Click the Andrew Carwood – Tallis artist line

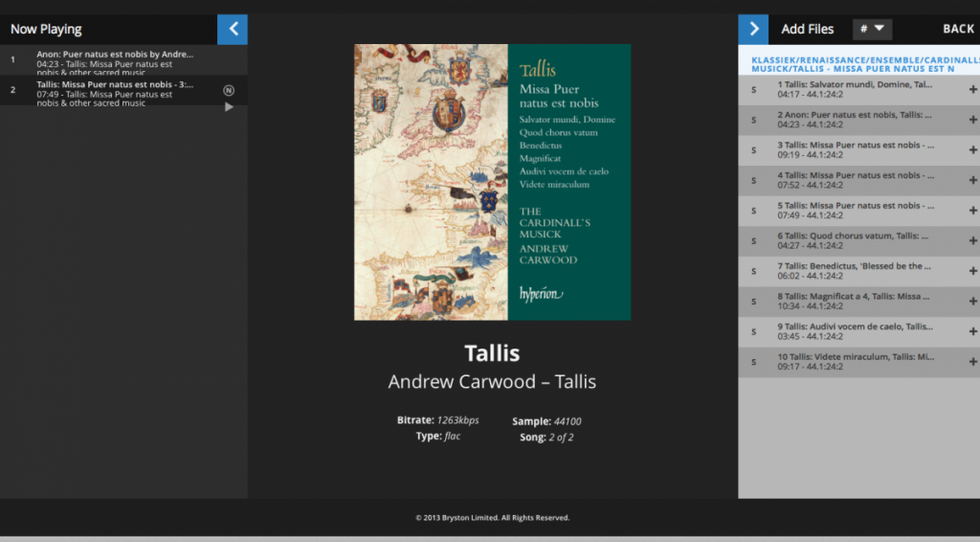[x=493, y=381]
